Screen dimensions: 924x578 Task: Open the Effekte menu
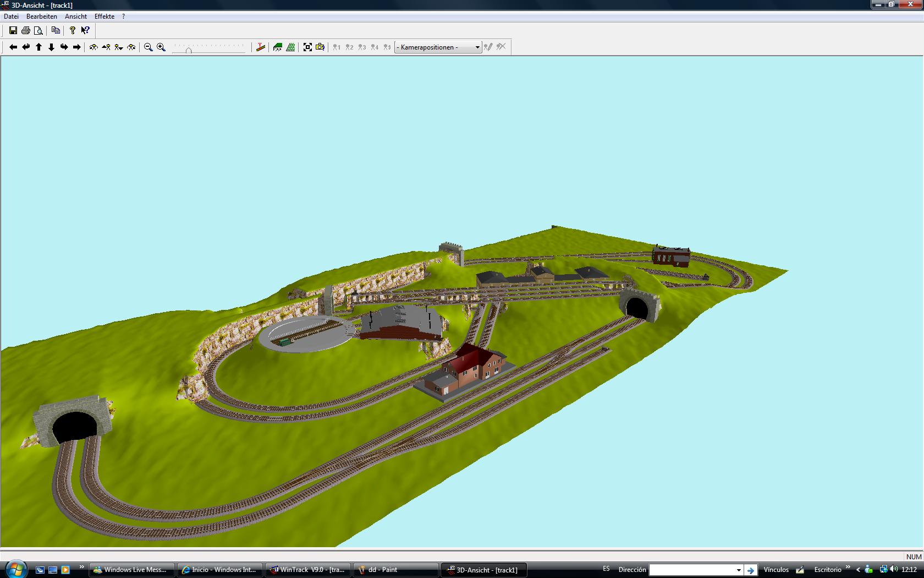pyautogui.click(x=105, y=17)
